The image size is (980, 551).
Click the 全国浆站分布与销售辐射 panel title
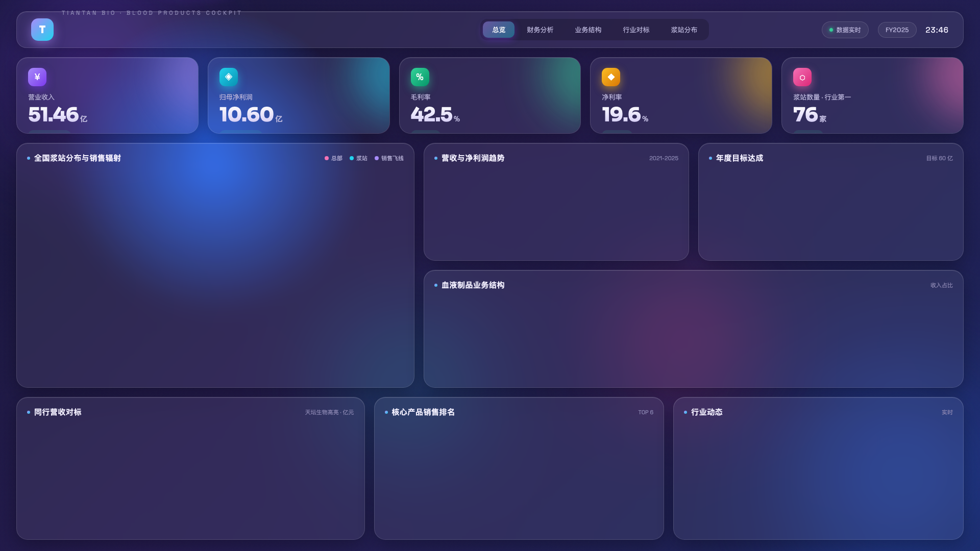(x=78, y=158)
